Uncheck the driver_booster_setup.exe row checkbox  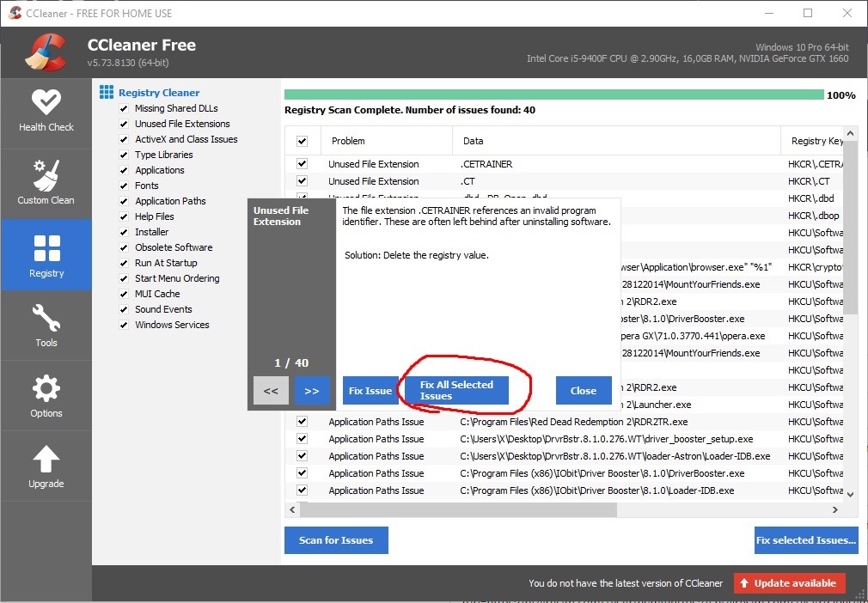pos(302,439)
